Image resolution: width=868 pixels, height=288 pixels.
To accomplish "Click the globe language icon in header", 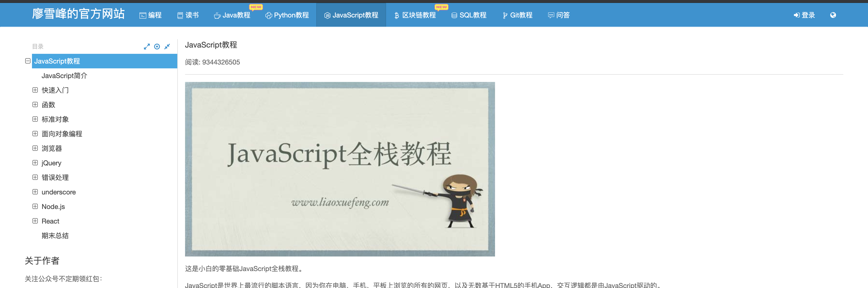I will point(833,15).
